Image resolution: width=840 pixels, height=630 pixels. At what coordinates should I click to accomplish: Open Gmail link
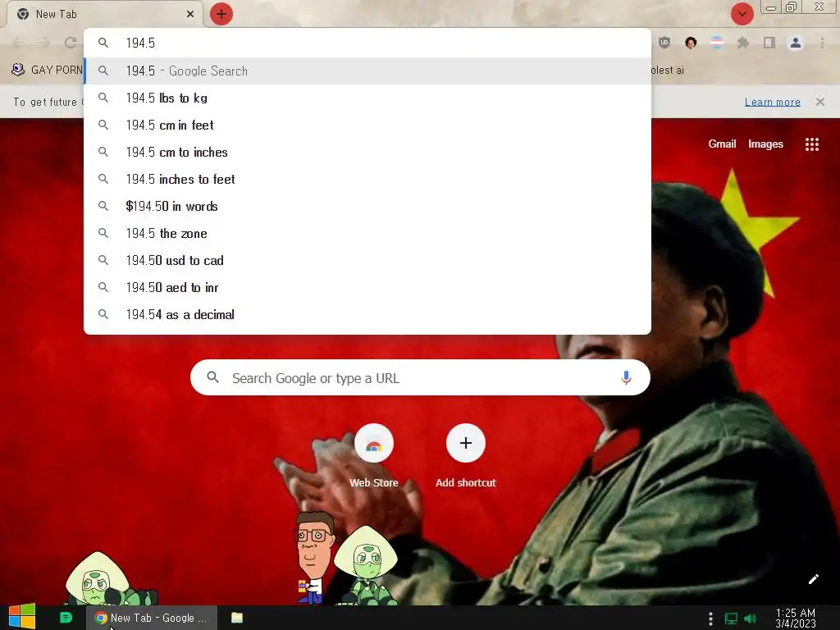722,144
